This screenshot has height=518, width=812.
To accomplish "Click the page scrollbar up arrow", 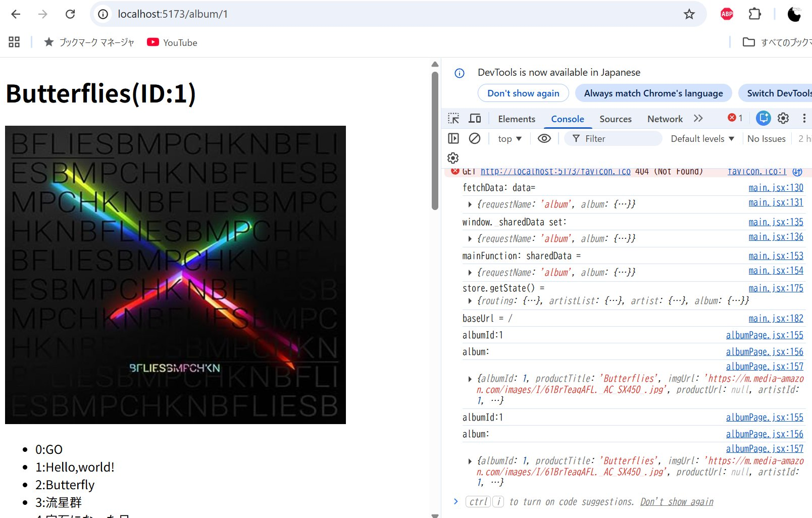I will [x=435, y=64].
